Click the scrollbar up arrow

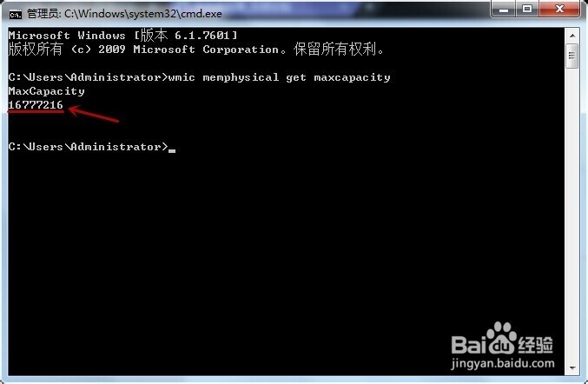pos(571,36)
